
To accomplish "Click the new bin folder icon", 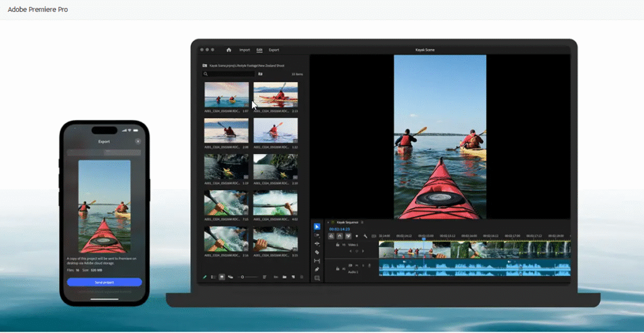I will (x=284, y=276).
